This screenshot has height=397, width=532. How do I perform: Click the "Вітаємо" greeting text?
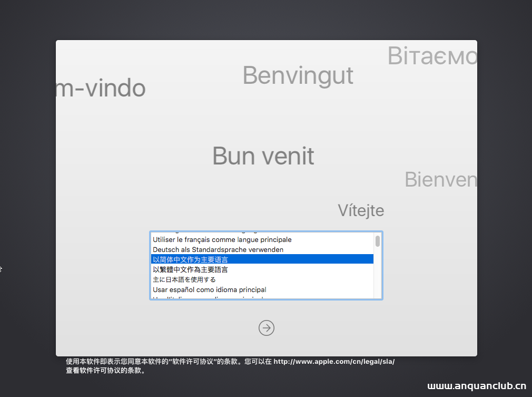[432, 55]
